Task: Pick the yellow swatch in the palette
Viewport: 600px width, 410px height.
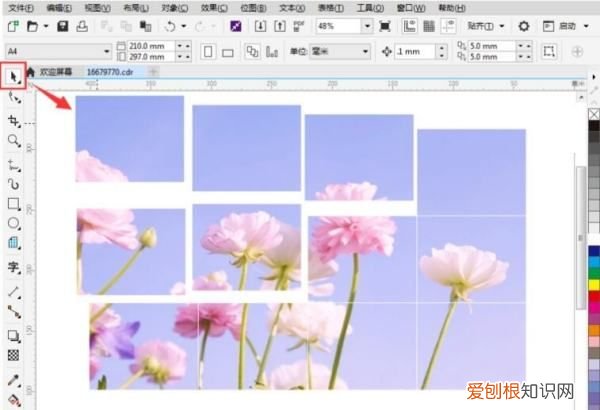Action: (x=594, y=284)
